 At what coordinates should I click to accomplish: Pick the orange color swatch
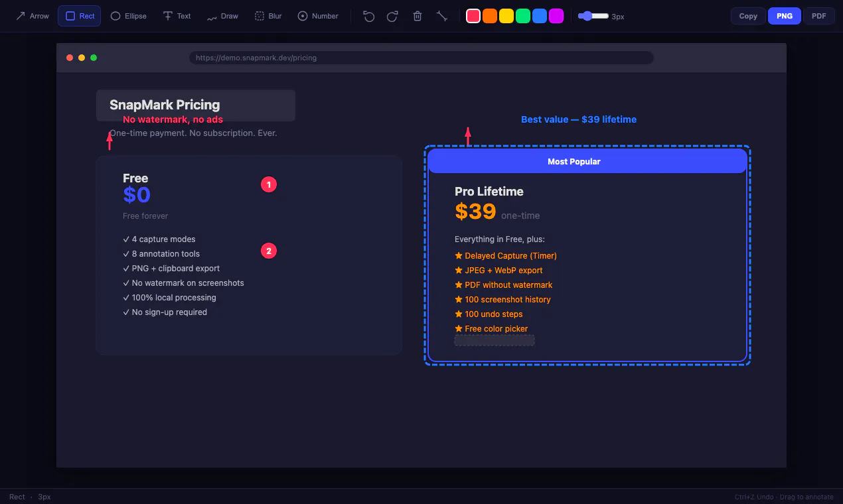490,16
